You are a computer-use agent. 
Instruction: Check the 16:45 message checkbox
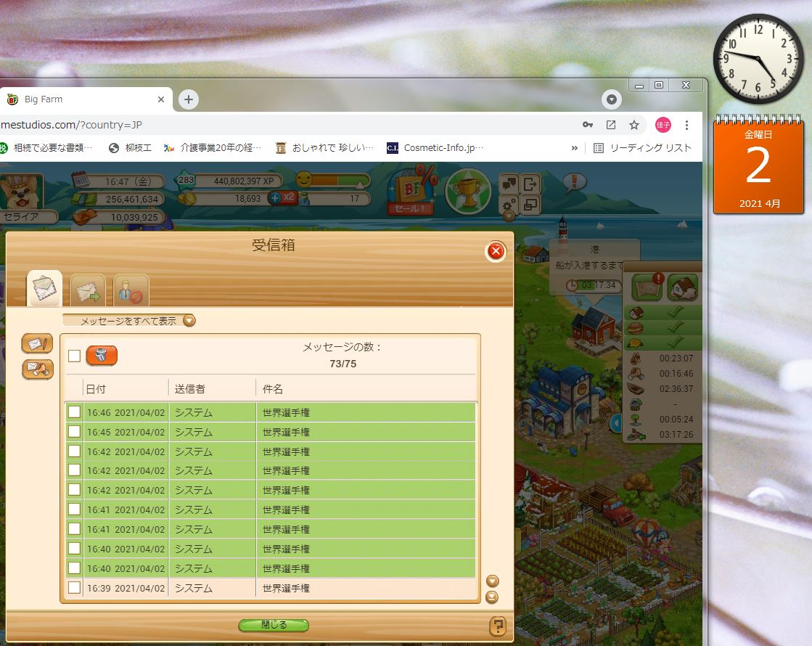[75, 432]
